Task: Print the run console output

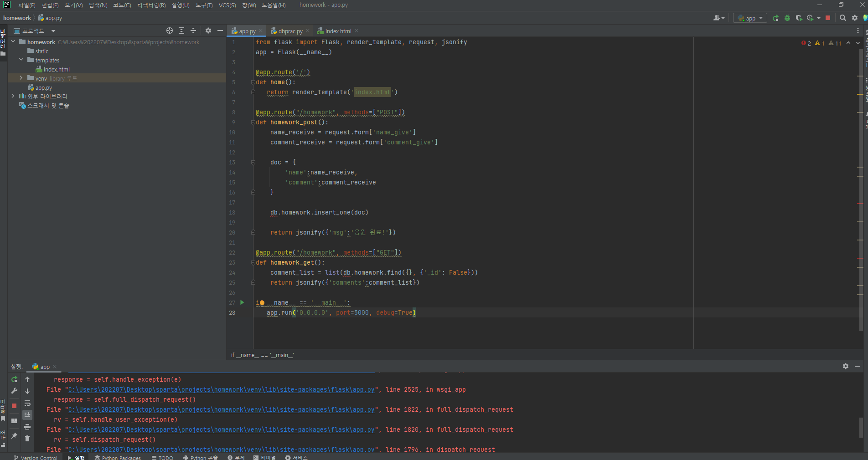Action: (x=27, y=427)
